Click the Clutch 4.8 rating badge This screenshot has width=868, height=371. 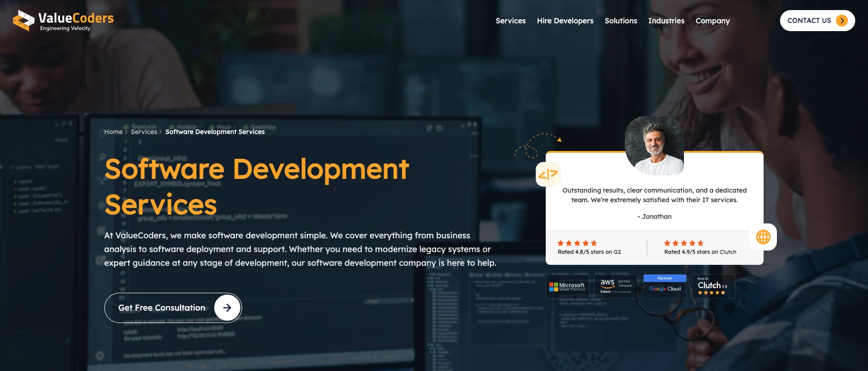[713, 286]
